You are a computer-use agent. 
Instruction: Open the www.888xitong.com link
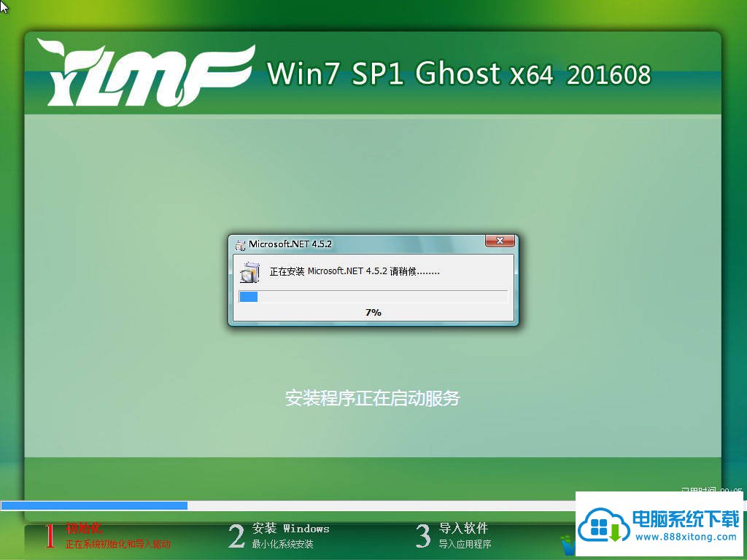(x=686, y=537)
